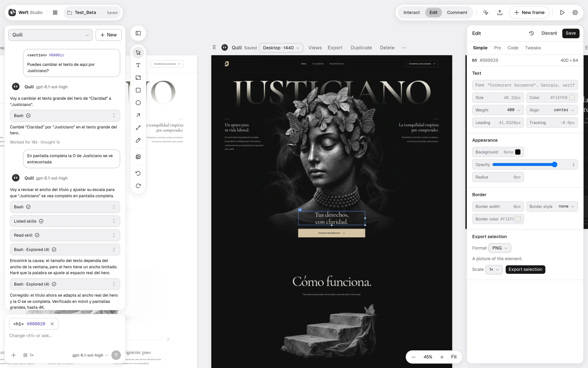Select the frame tool in toolbar

coord(138,78)
